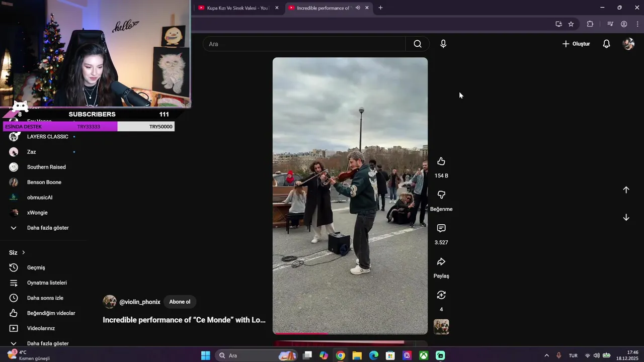
Task: Open the @violin_phonix channel avatar
Action: (x=110, y=302)
